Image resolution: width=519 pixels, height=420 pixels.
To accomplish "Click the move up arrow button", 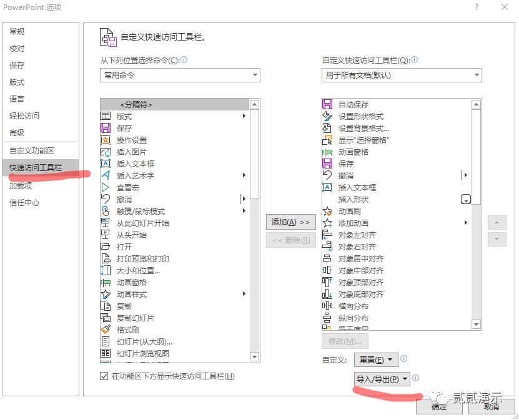I will click(x=497, y=222).
